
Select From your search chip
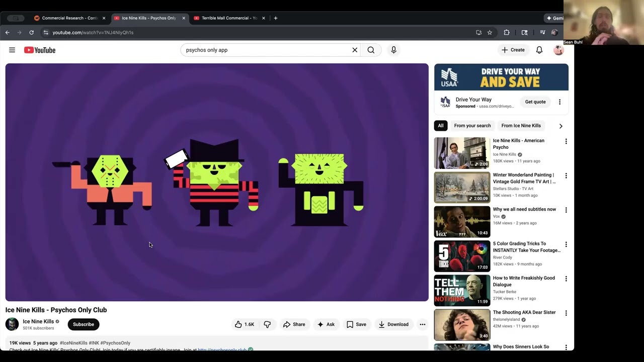click(x=472, y=126)
